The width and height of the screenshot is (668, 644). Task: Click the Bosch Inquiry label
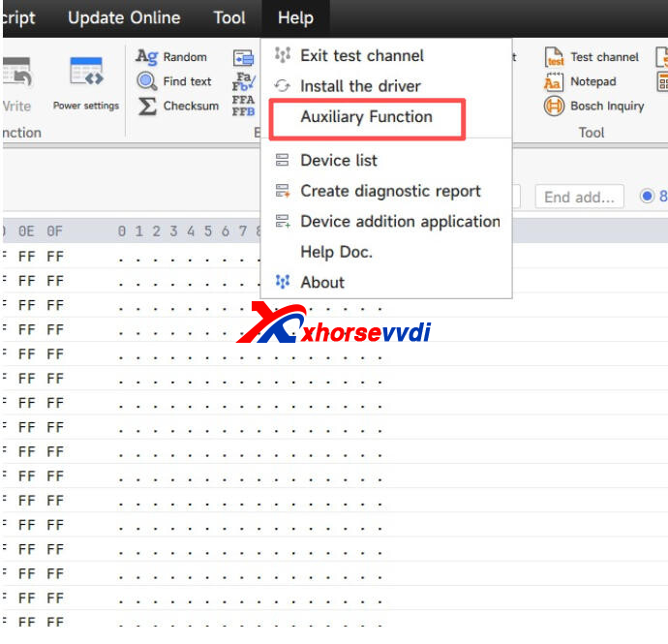coord(607,107)
